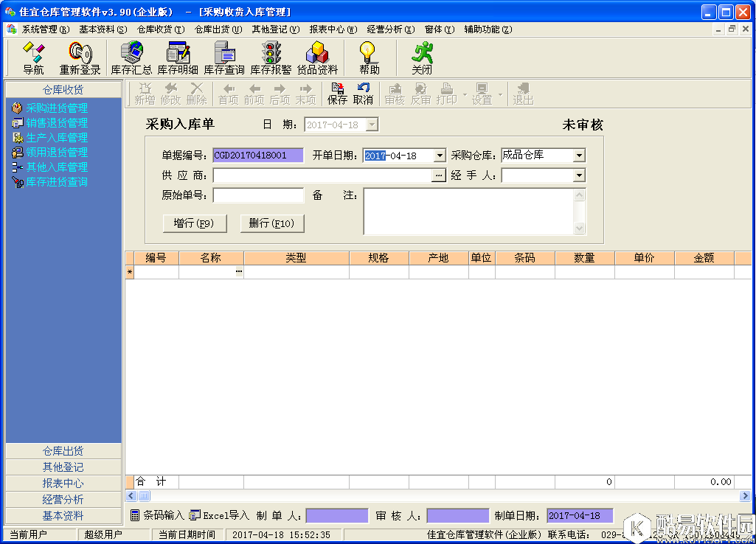756x544 pixels.
Task: Click the 增行(F9) add row button
Action: click(x=194, y=223)
